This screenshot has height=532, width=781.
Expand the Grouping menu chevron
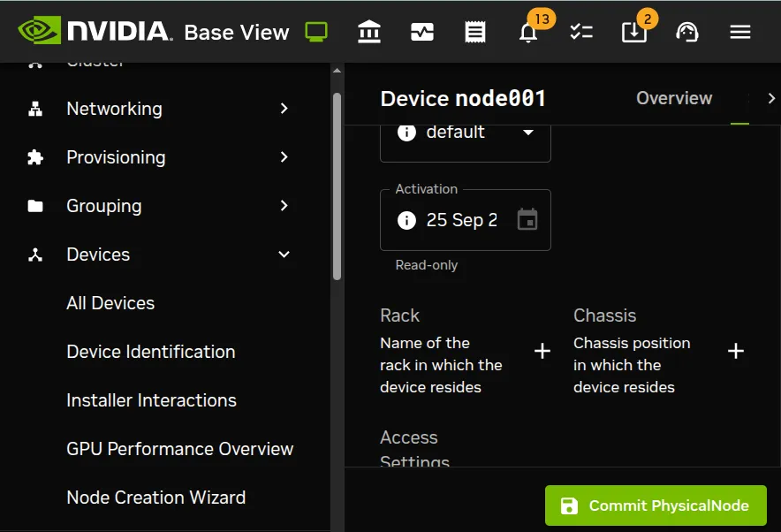coord(284,206)
